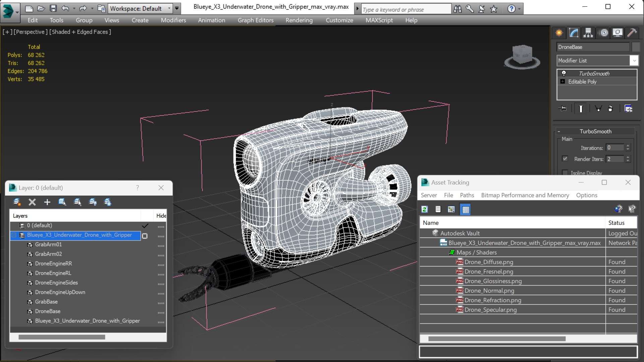Open the Hierarchy command panel tab
This screenshot has width=644, height=362.
(588, 33)
